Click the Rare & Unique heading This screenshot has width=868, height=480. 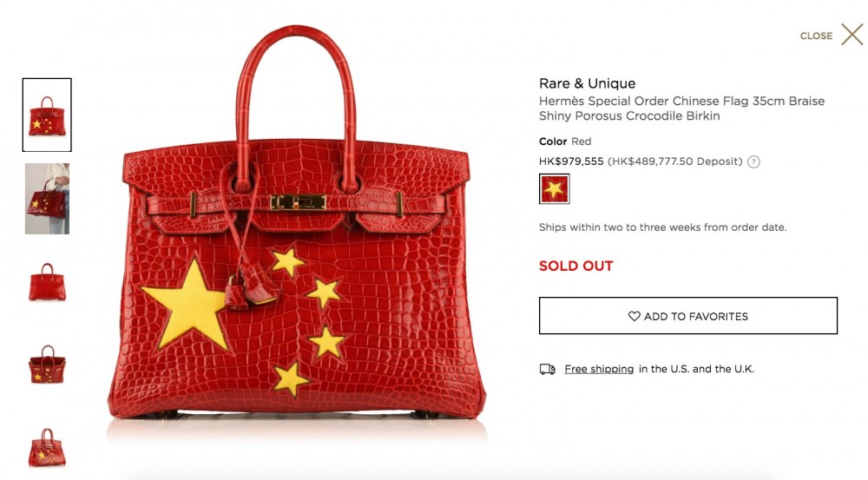pos(588,83)
